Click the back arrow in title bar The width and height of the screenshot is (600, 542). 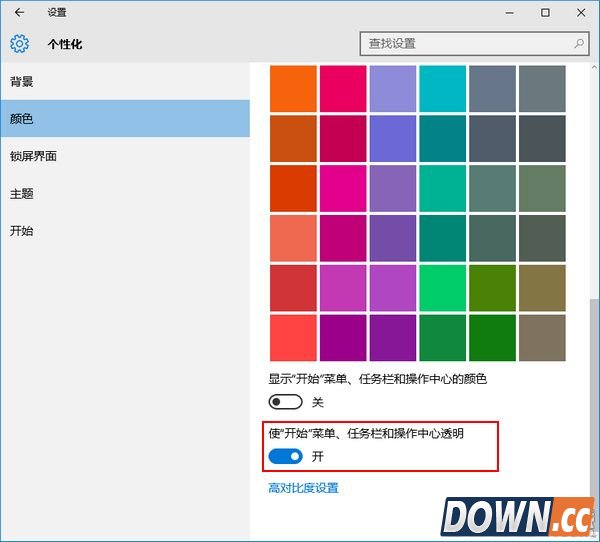click(19, 12)
